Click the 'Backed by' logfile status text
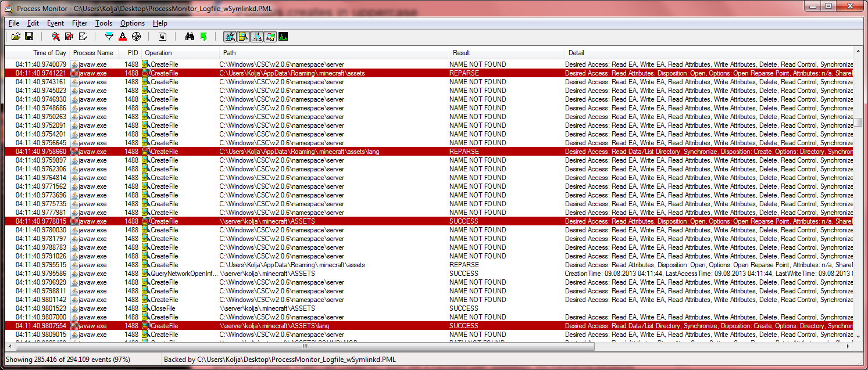The height and width of the screenshot is (370, 868). tap(280, 360)
